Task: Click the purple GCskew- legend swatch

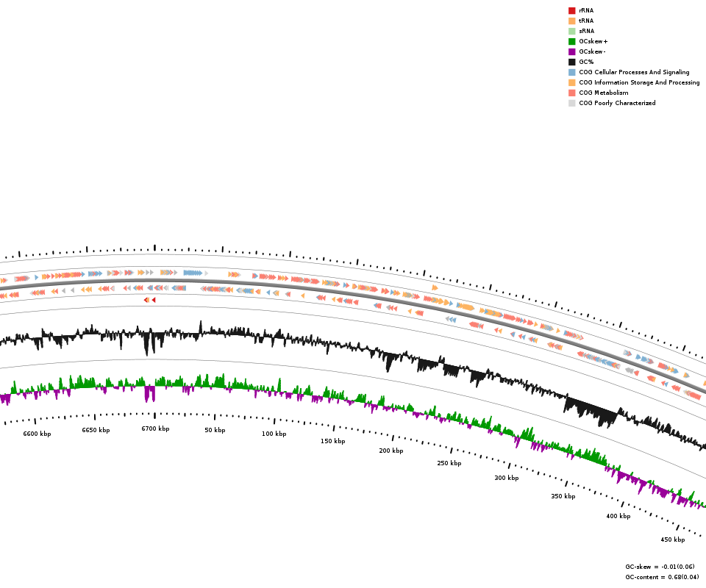Action: [571, 52]
